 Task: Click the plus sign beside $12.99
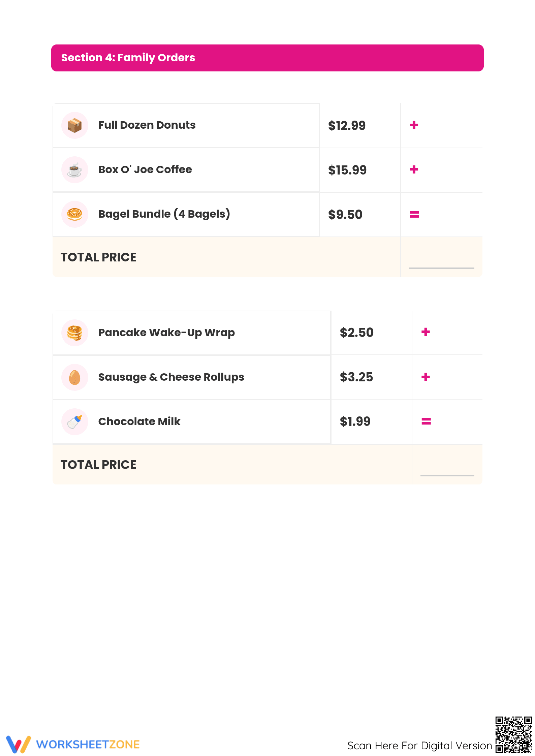click(x=414, y=125)
